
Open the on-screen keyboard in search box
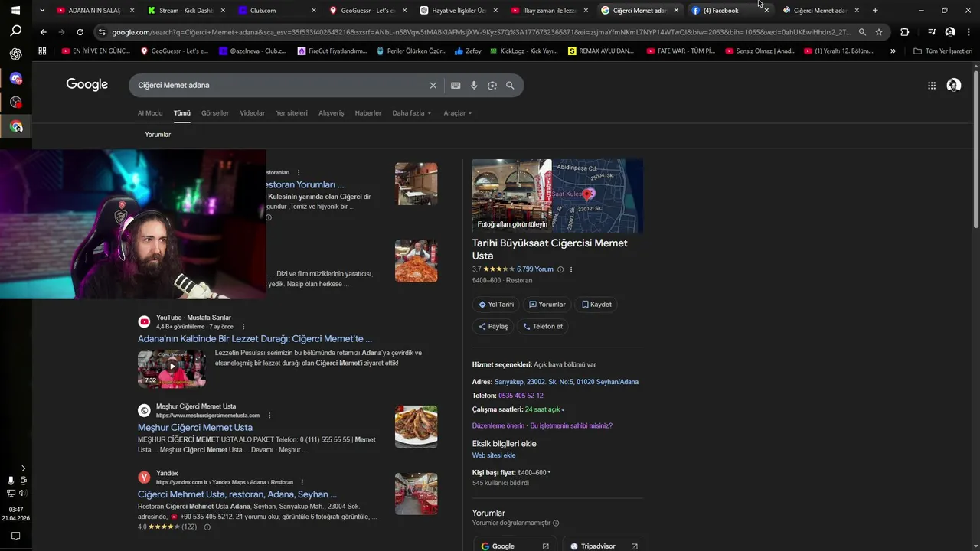coord(456,86)
